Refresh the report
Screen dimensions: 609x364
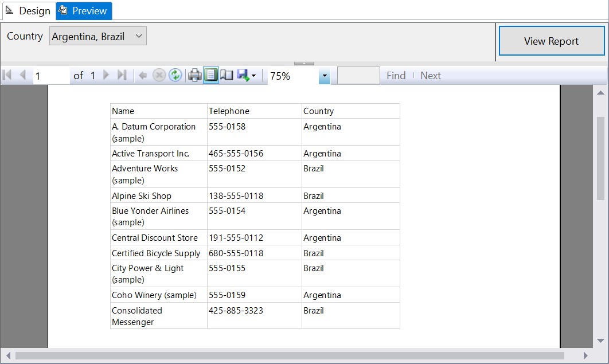click(x=175, y=75)
